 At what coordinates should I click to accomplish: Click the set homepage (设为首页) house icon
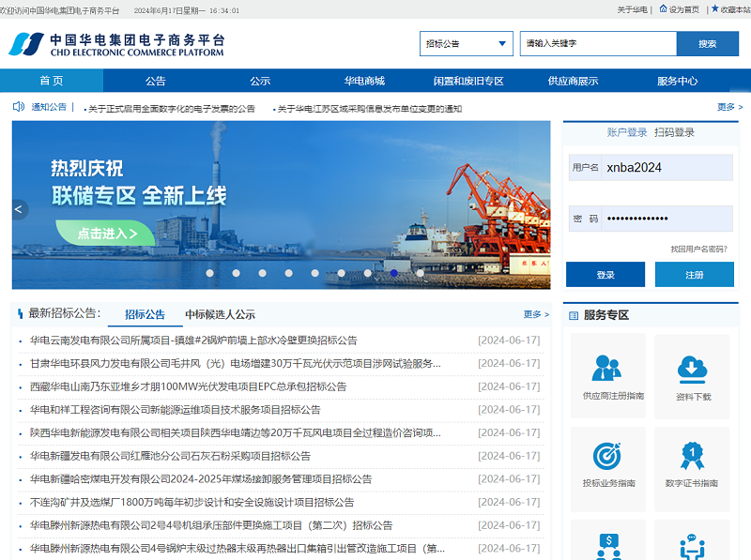663,8
